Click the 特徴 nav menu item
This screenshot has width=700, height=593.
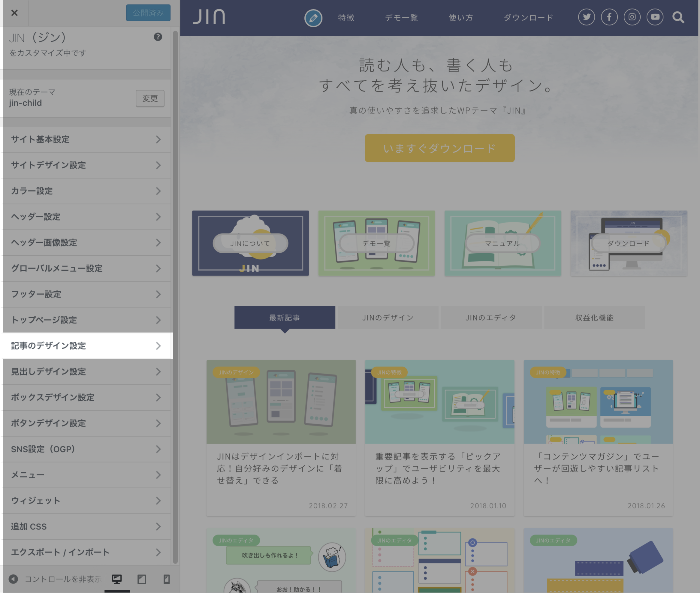(346, 17)
